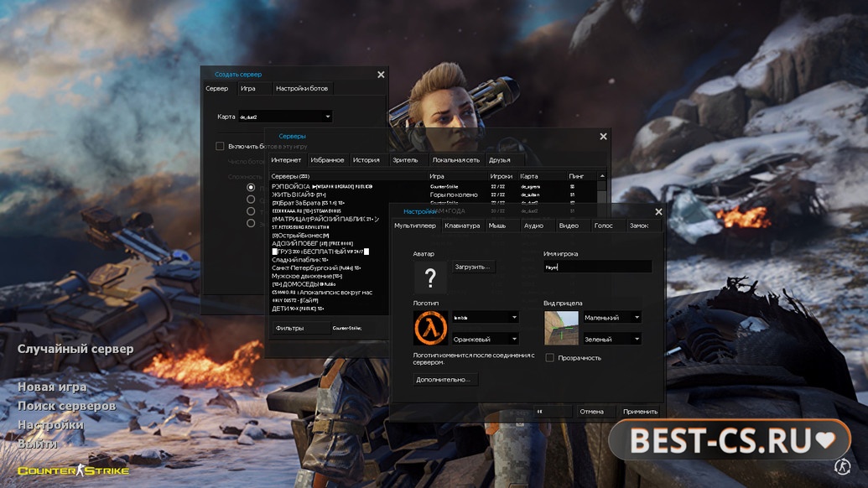Click the Counter-Strike logo in the bottom-left
Image resolution: width=868 pixels, height=488 pixels.
(73, 470)
